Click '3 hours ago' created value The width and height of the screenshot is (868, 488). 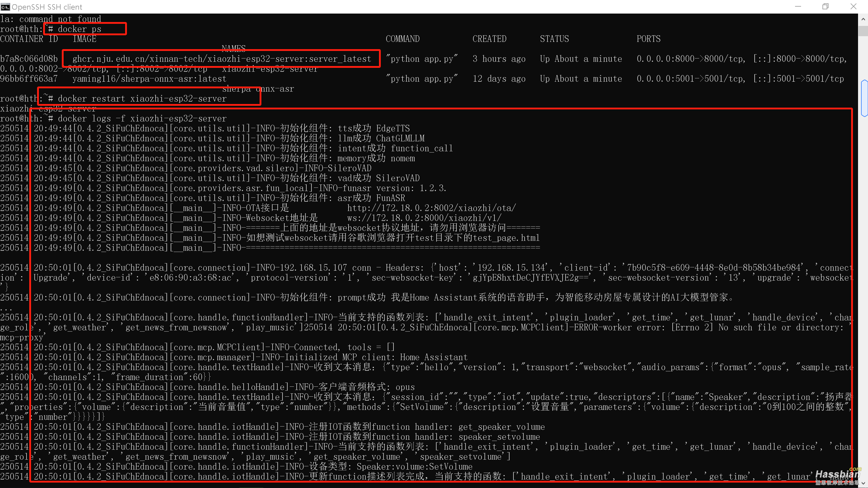coord(499,59)
